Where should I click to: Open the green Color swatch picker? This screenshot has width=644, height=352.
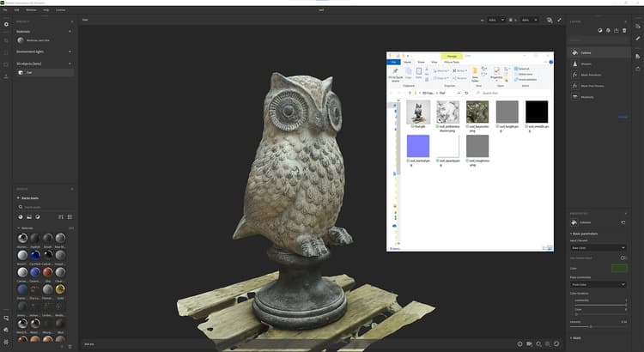click(x=619, y=268)
